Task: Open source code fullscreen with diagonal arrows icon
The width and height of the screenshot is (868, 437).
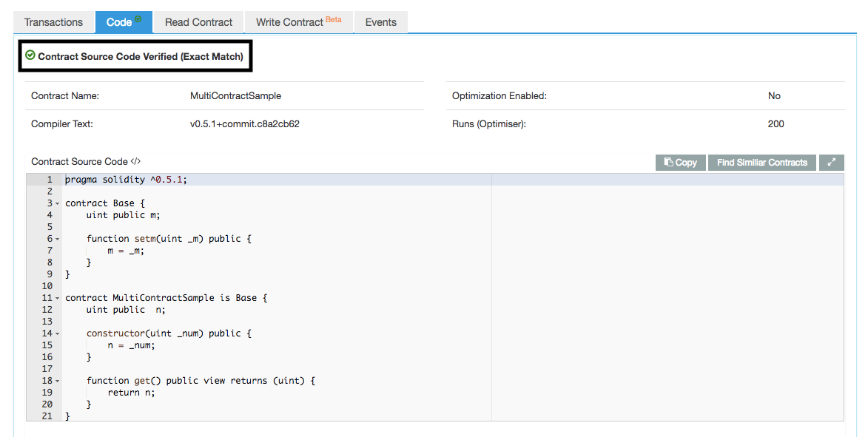Action: tap(831, 162)
